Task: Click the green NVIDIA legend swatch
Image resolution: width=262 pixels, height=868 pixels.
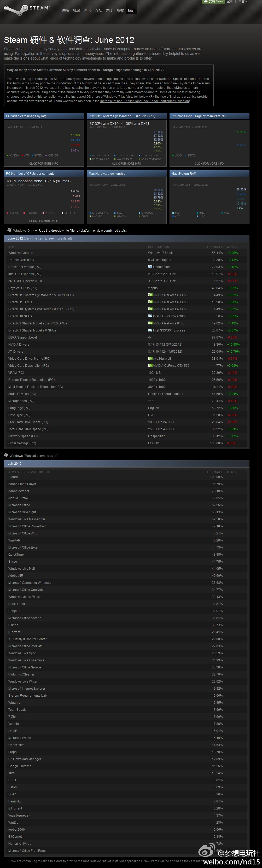Action: [7, 156]
